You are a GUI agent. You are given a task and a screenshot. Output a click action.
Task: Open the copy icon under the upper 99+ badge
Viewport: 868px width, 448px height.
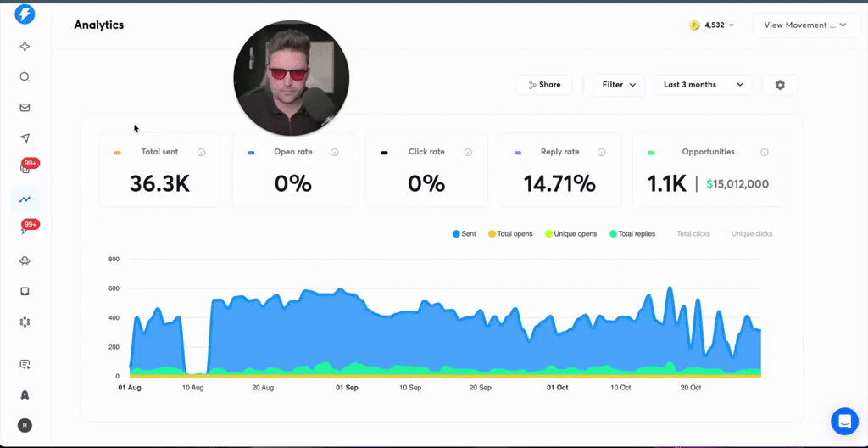coord(25,169)
